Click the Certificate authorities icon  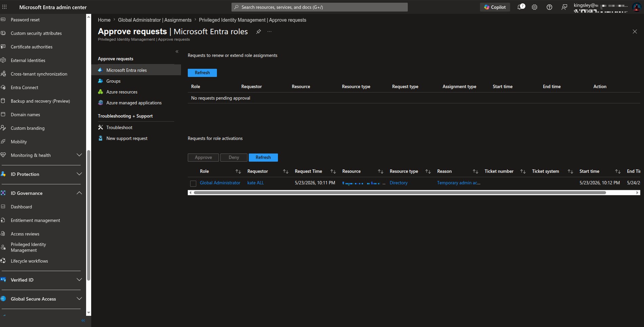[x=3, y=47]
